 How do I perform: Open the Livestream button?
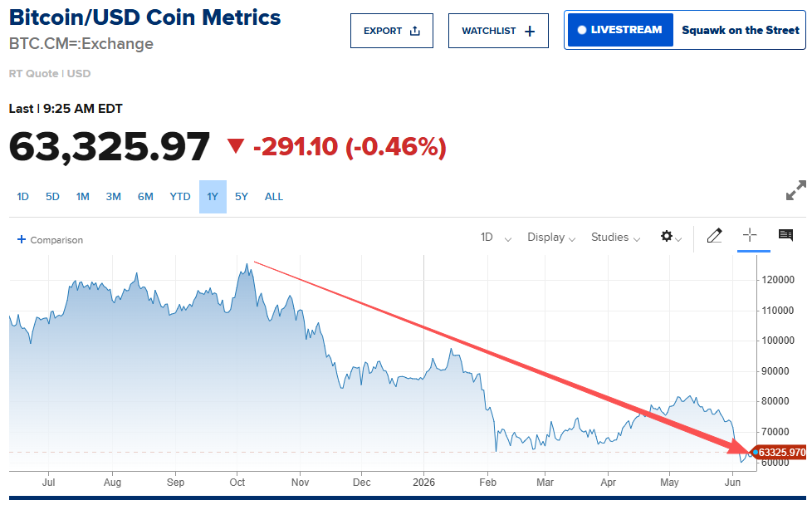[620, 30]
